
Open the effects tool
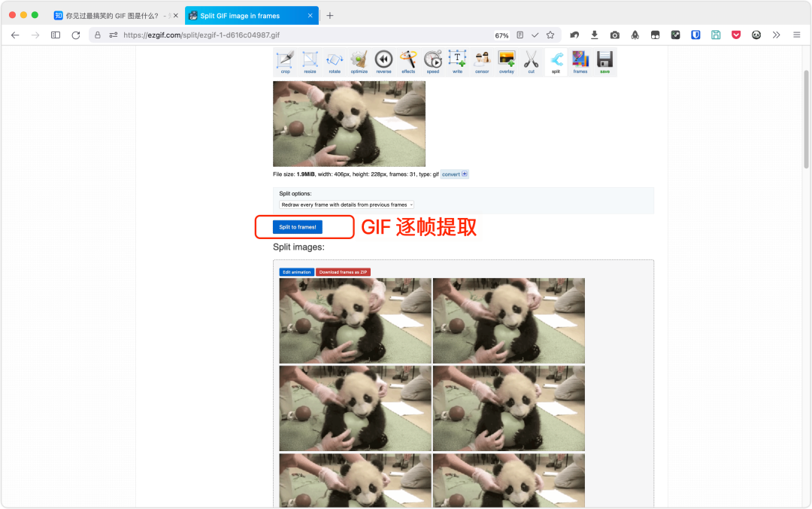coord(408,62)
